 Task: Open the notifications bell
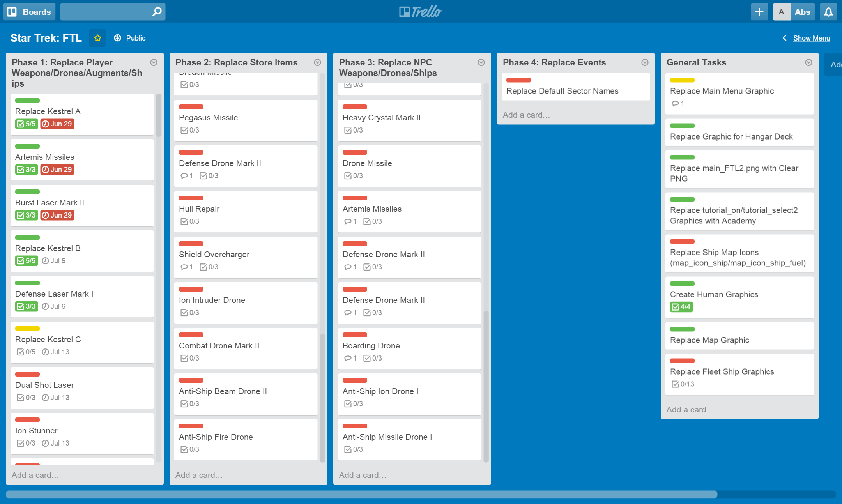click(x=828, y=12)
